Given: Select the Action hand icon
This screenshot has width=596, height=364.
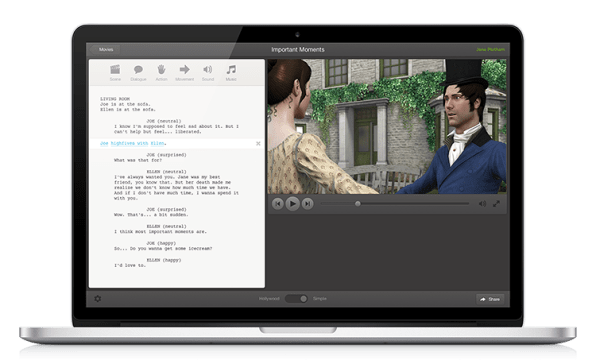Looking at the screenshot, I should coord(162,73).
